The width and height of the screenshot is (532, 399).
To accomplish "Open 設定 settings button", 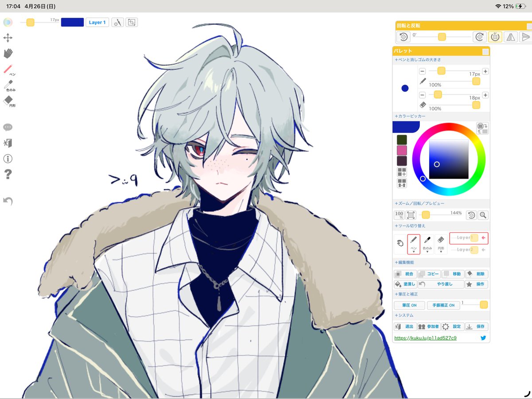I will [453, 327].
